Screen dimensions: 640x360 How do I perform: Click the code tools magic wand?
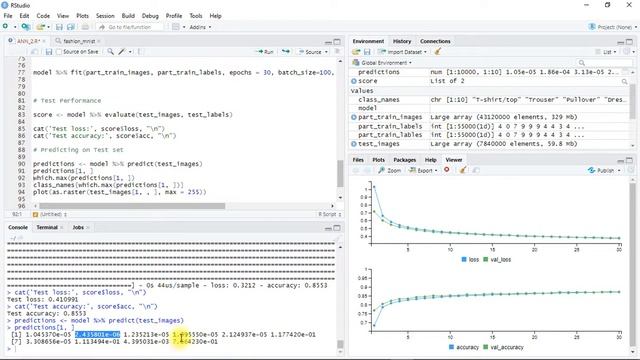pyautogui.click(x=122, y=52)
